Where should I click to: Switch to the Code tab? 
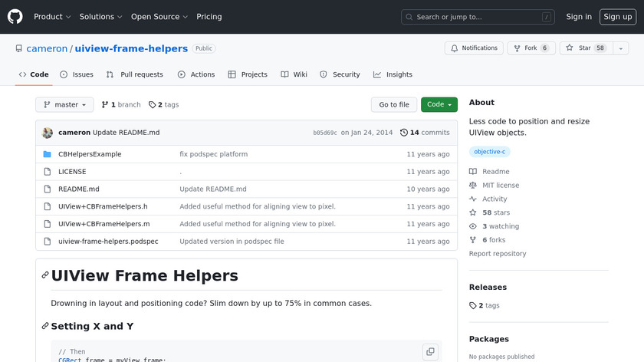coord(34,74)
